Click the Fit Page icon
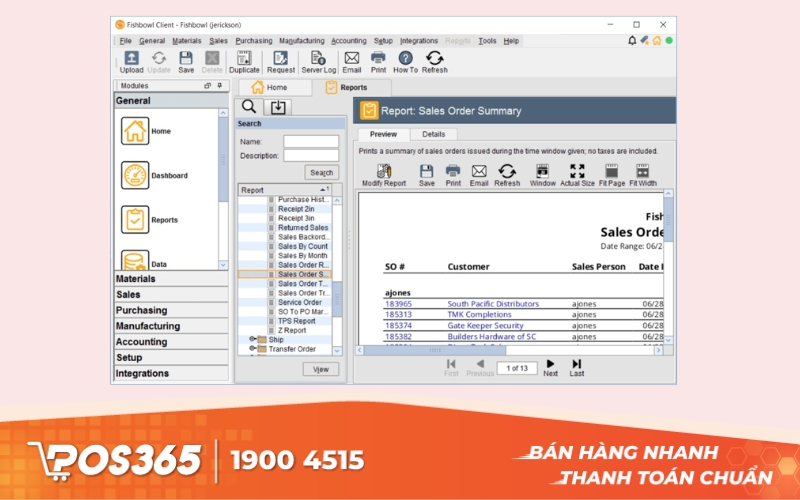 pos(611,171)
